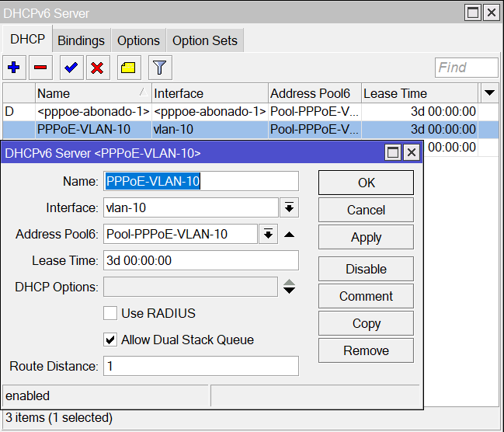The width and height of the screenshot is (504, 432).
Task: Open the table columns dropdown arrow
Action: (489, 93)
